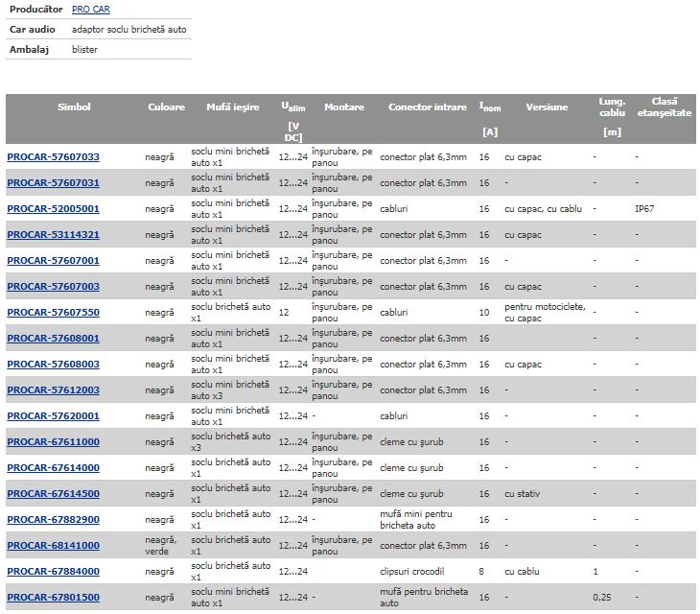Open motorcycle socket PROCAR-57607550
The height and width of the screenshot is (614, 700).
[x=53, y=312]
